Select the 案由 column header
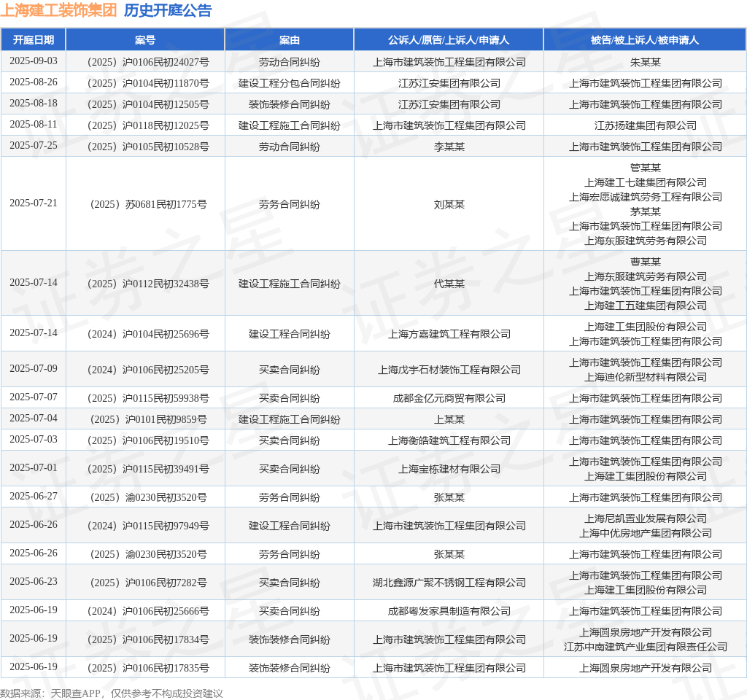Image resolution: width=747 pixels, height=700 pixels. pos(289,40)
